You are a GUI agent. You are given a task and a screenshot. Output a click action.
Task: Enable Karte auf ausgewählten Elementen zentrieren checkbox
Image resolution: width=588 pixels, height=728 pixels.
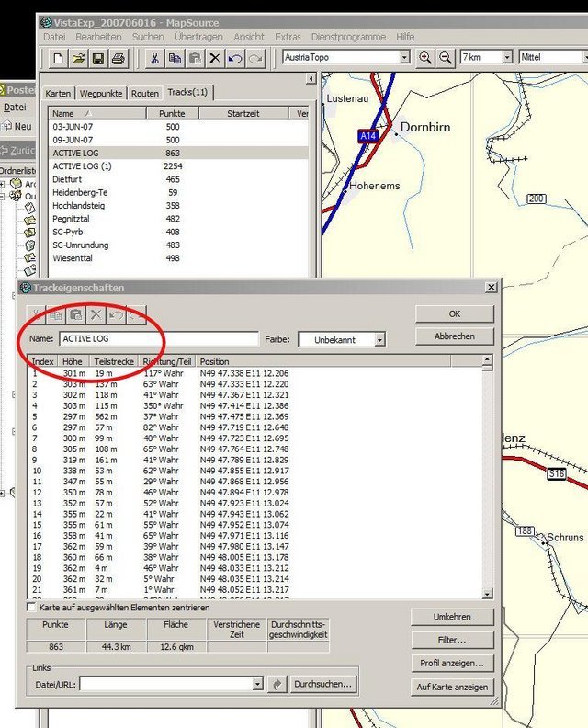pos(31,608)
